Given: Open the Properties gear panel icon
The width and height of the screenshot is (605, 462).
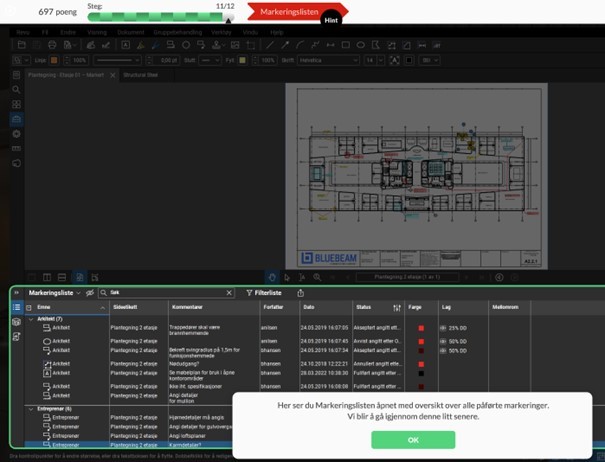Looking at the screenshot, I should pyautogui.click(x=16, y=134).
